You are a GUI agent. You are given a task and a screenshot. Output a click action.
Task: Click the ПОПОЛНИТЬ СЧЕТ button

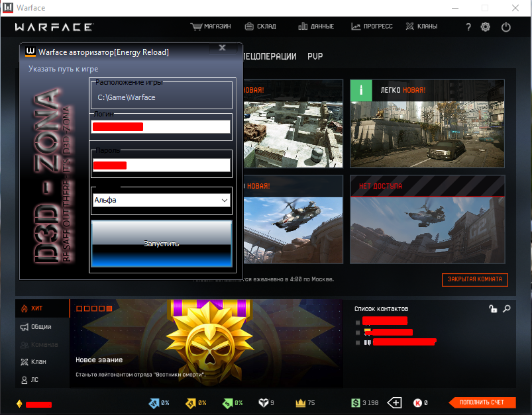(x=482, y=402)
